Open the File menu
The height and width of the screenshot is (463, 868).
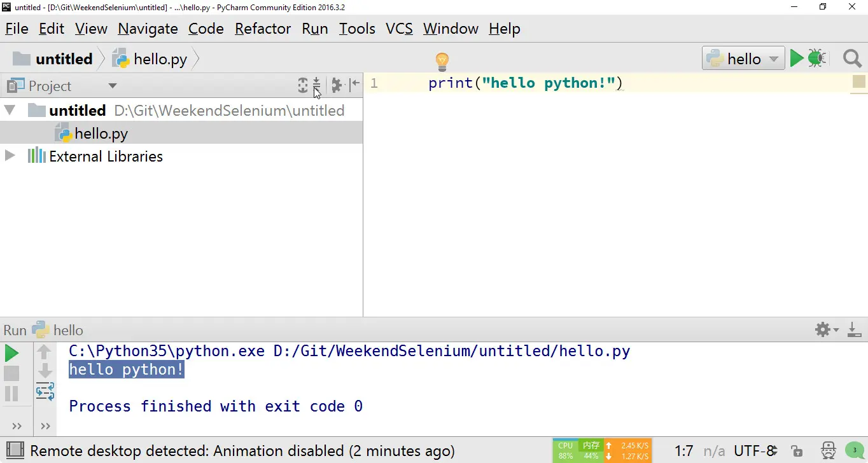17,29
